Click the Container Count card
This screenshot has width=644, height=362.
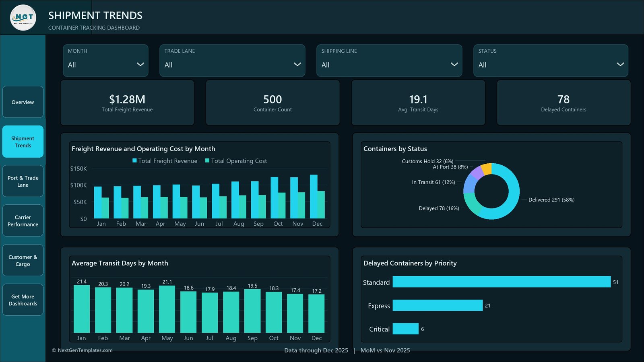pos(272,103)
